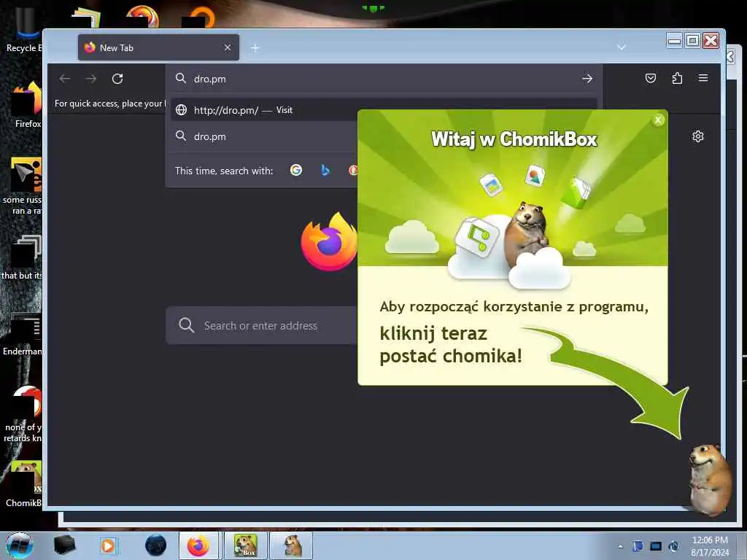
Task: Close the New Tab tab
Action: click(x=228, y=47)
